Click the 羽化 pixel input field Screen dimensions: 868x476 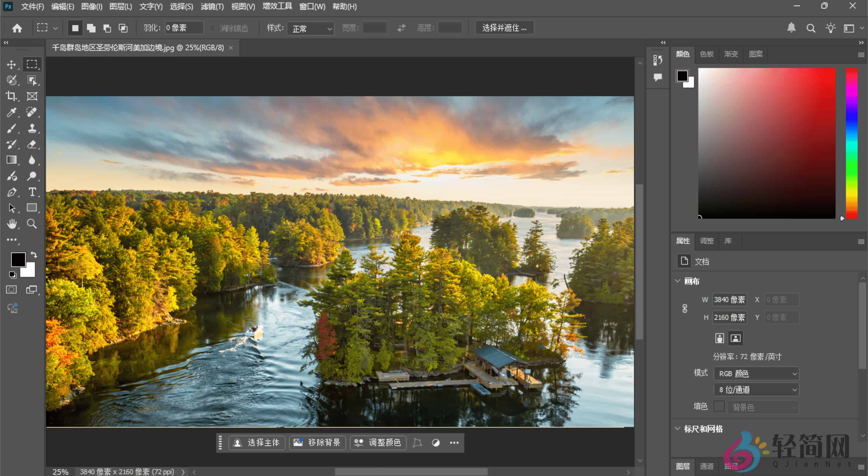click(184, 28)
